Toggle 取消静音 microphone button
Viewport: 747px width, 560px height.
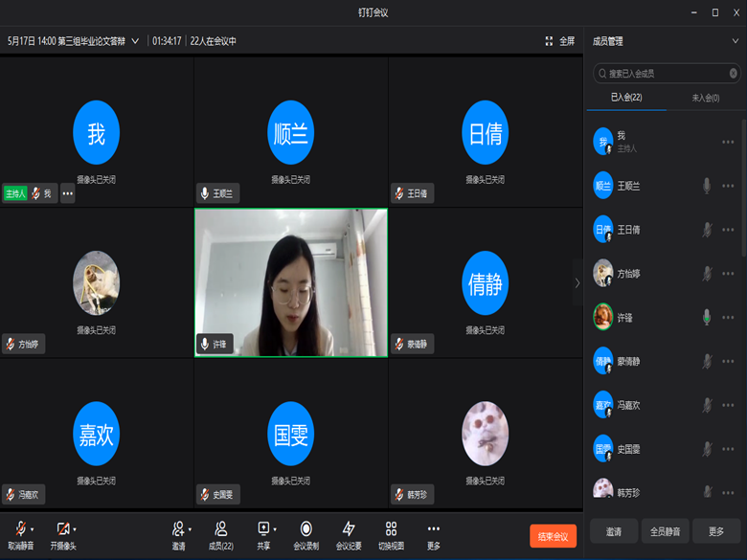point(20,529)
